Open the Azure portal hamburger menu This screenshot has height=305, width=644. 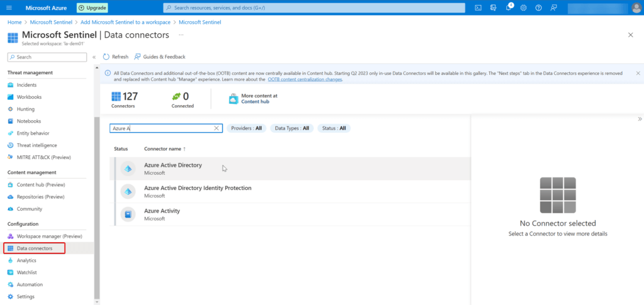click(9, 8)
